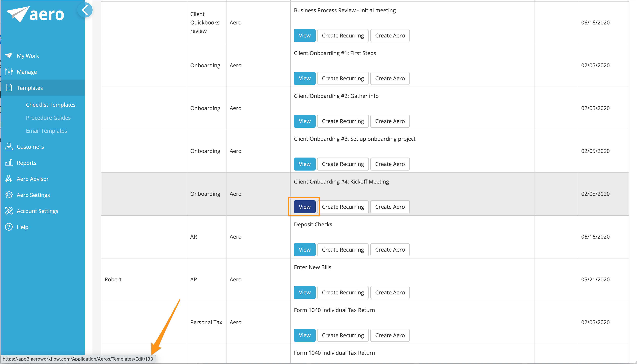Click the Help question mark icon
The image size is (637, 364).
coord(9,227)
